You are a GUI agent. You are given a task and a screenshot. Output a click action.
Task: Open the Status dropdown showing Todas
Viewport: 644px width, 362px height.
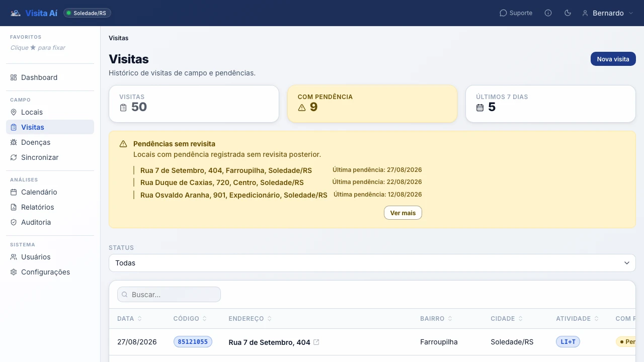tap(372, 263)
